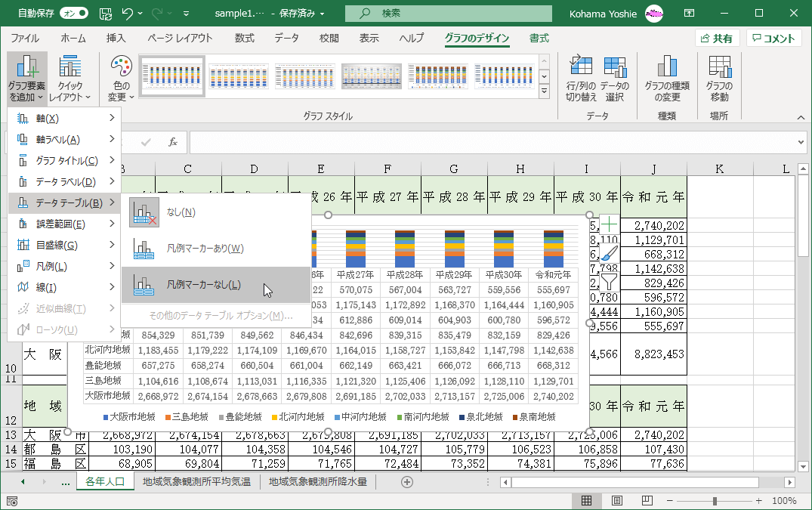Expand the chart styles gallery
812x510 pixels.
click(544, 91)
